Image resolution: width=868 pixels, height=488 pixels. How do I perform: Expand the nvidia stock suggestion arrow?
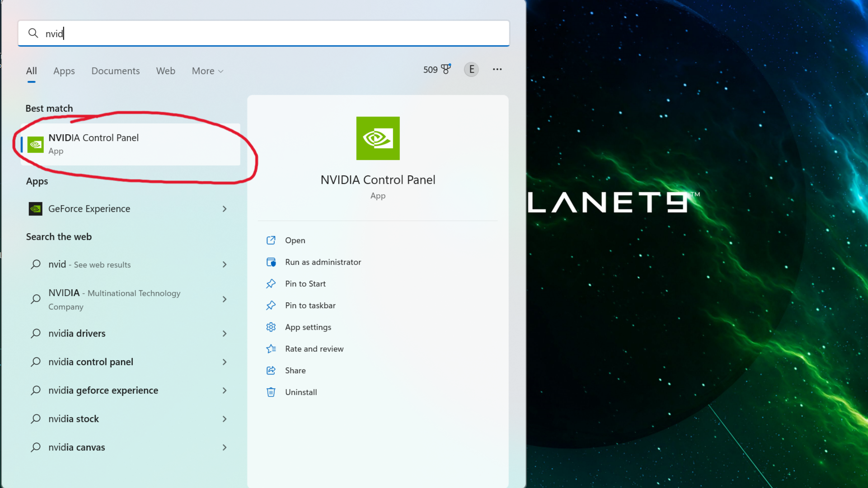225,419
